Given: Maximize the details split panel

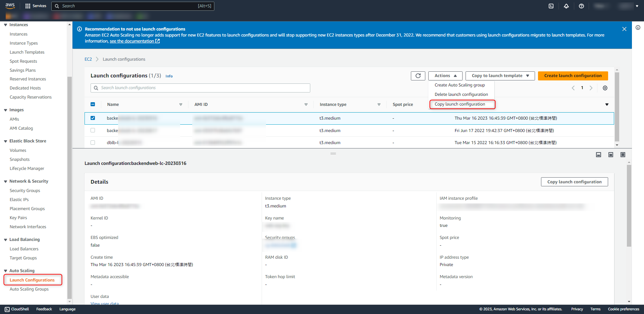Looking at the screenshot, I should click(623, 154).
